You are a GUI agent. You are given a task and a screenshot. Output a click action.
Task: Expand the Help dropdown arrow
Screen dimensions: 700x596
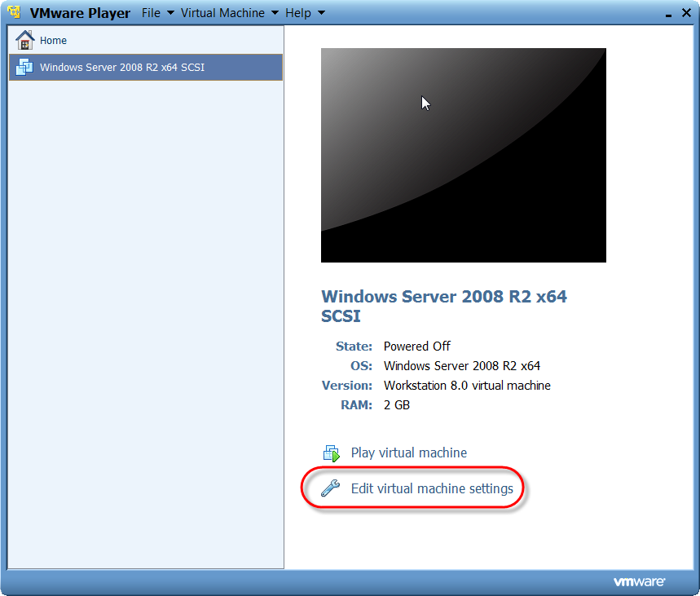pyautogui.click(x=321, y=13)
